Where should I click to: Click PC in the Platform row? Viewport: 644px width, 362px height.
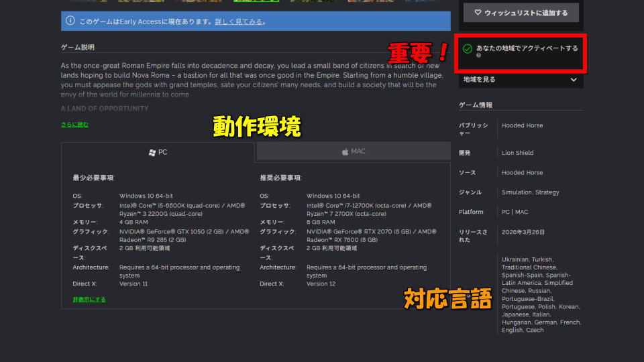(506, 212)
